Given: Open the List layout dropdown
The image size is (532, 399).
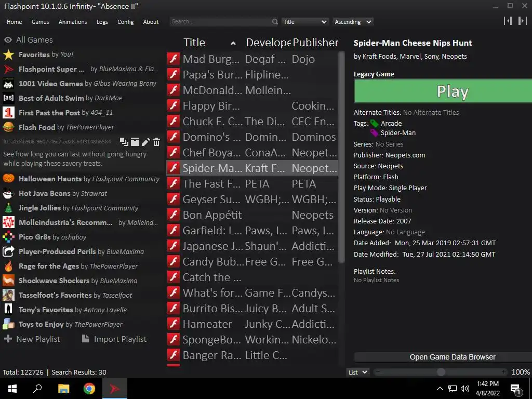Looking at the screenshot, I should pos(358,372).
